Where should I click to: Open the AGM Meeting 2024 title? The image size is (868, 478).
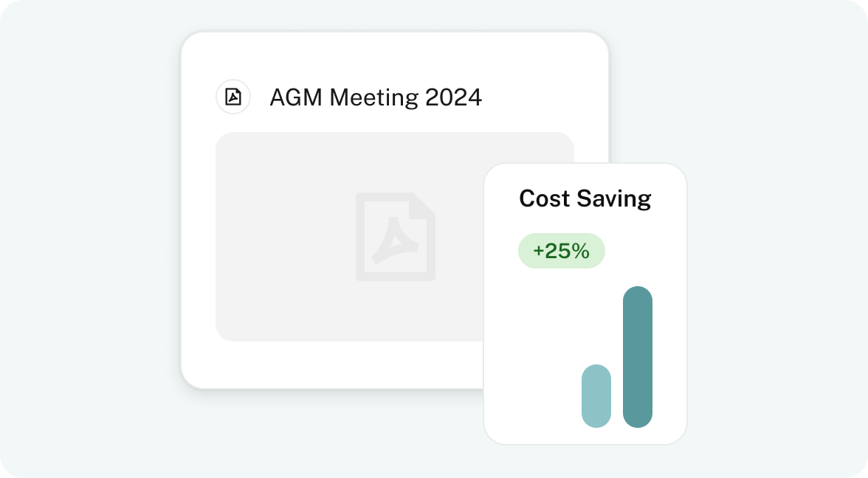[376, 97]
